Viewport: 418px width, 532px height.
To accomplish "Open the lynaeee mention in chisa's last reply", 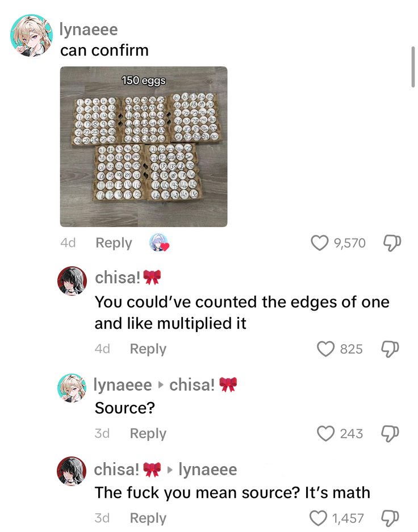I will point(208,470).
